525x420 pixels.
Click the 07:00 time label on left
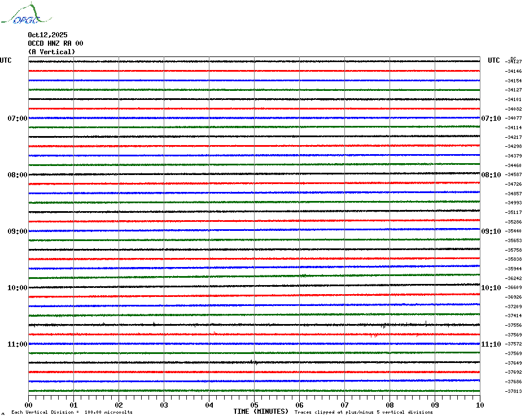pyautogui.click(x=17, y=119)
